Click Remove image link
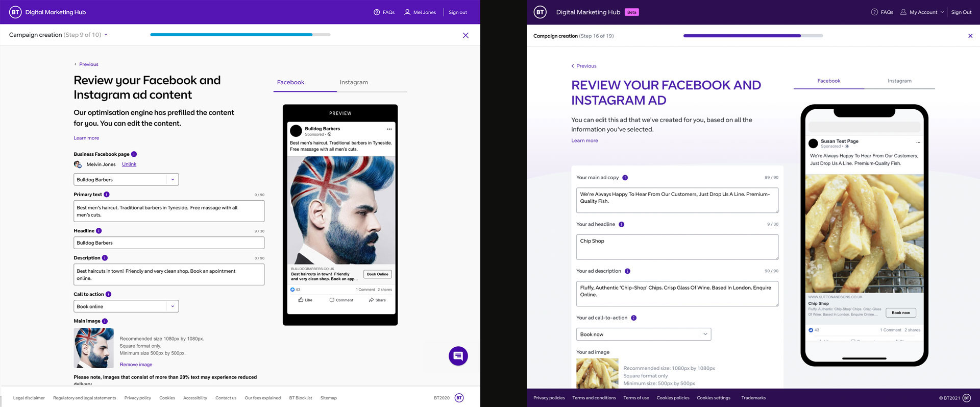 tap(136, 365)
